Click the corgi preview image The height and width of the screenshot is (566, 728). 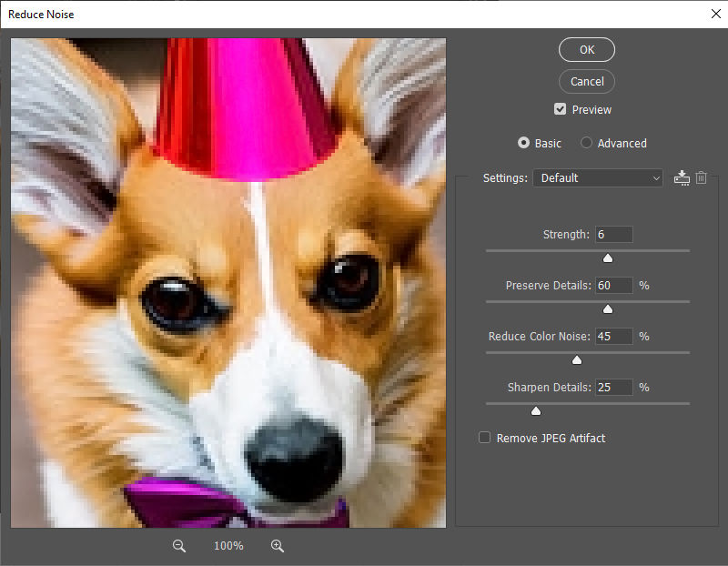tap(228, 283)
